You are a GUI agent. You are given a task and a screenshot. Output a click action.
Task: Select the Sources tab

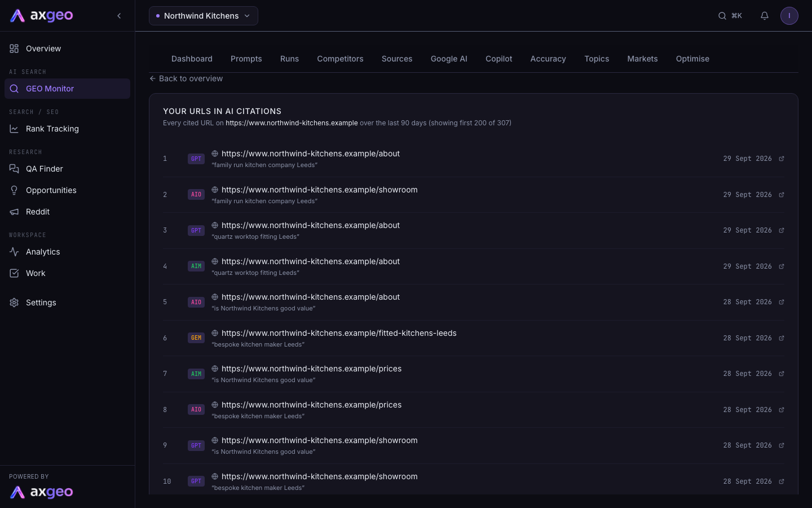tap(397, 59)
